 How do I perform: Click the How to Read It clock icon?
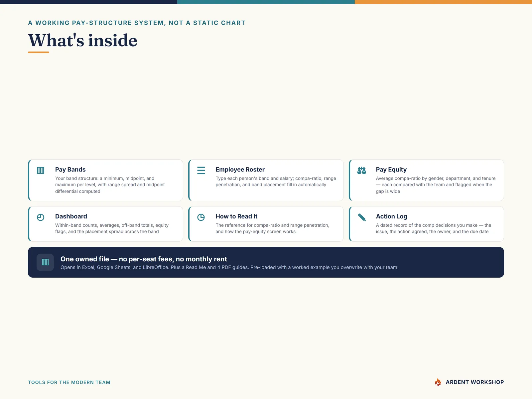pos(201,217)
